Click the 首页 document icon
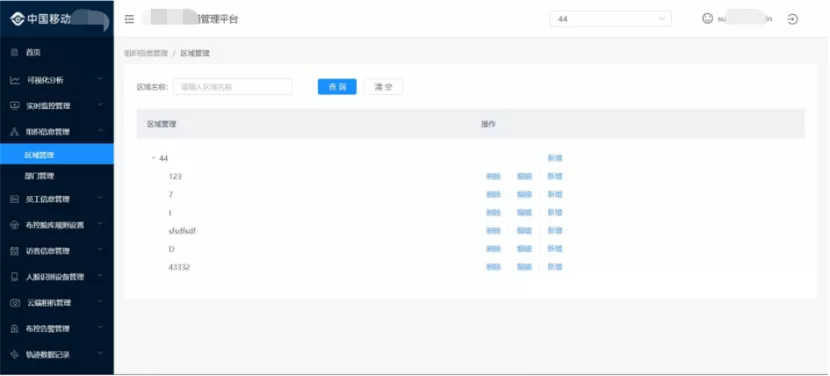 pyautogui.click(x=15, y=52)
